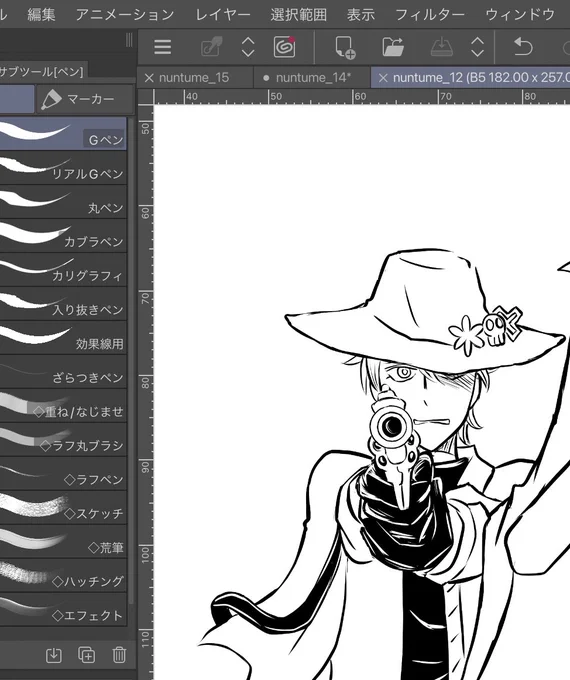This screenshot has height=680, width=570.
Task: Close the nuntume_12 tab
Action: 383,78
